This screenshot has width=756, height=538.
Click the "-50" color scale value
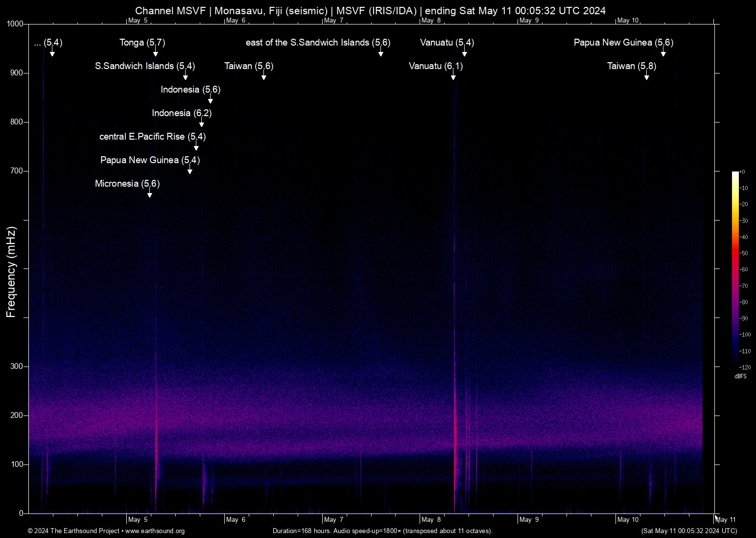pos(744,253)
